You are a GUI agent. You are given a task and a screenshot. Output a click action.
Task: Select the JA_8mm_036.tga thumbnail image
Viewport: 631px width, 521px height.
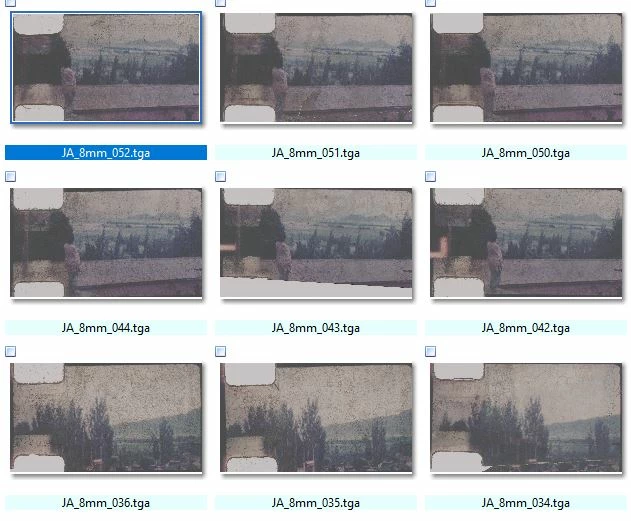click(x=106, y=418)
